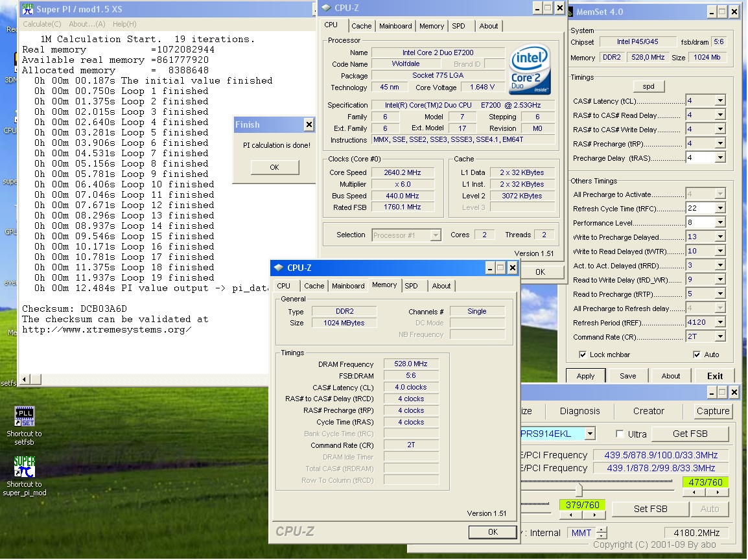Minimize the MemSet 4.0 window
748x560 pixels.
[711, 12]
